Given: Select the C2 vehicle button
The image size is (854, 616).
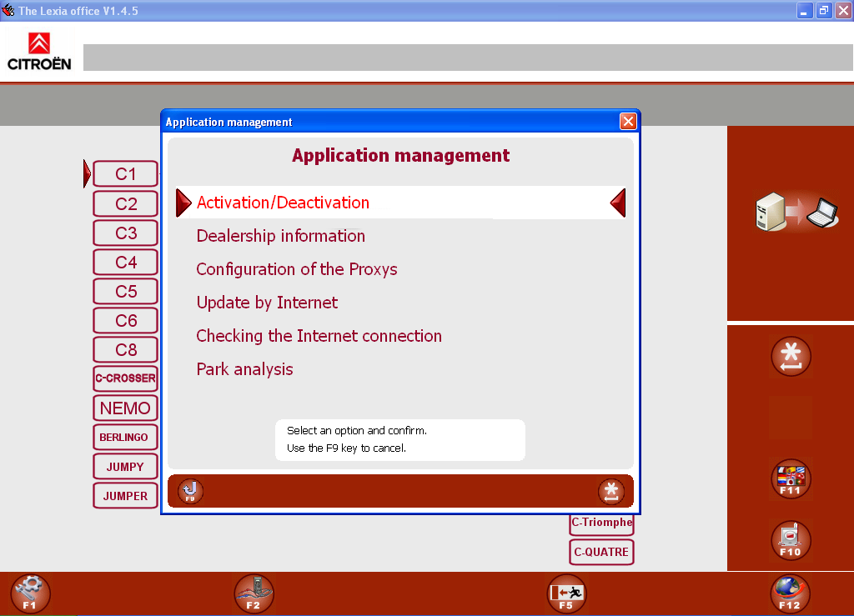Looking at the screenshot, I should (126, 203).
